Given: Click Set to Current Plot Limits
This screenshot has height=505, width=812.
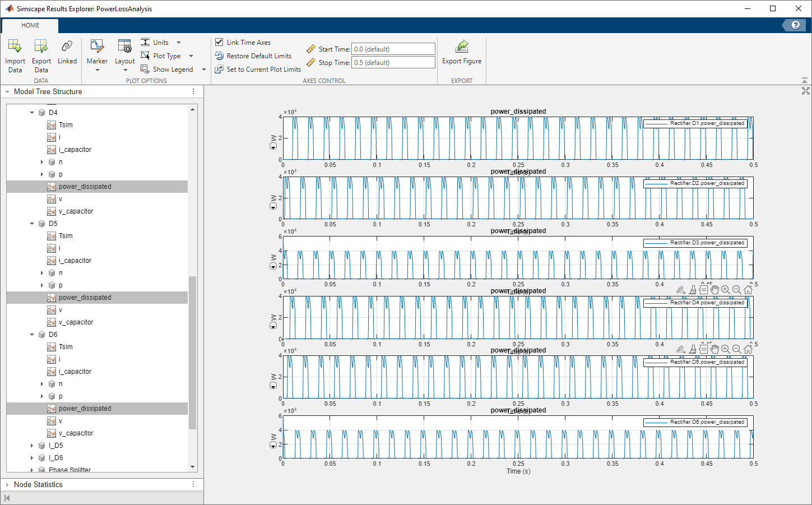Looking at the screenshot, I should tap(263, 70).
